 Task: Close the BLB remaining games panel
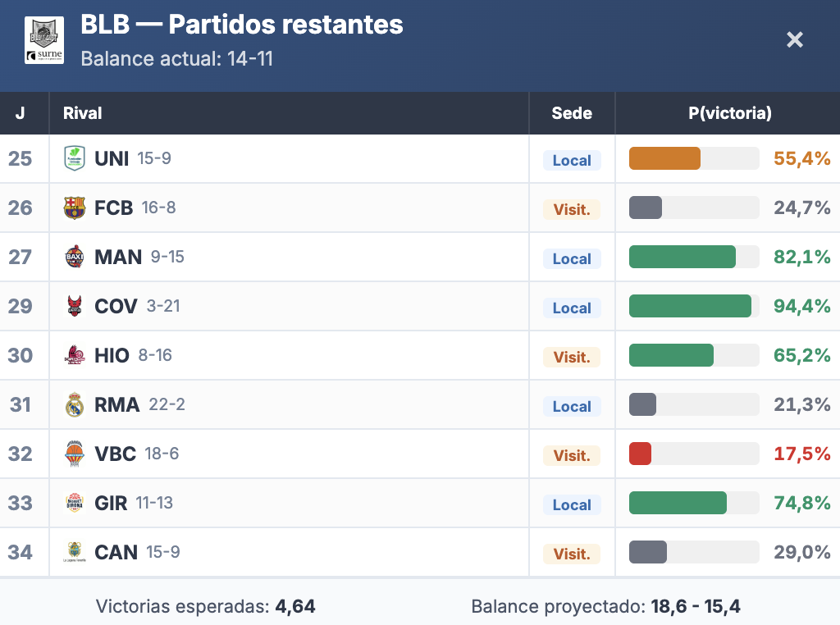coord(794,39)
